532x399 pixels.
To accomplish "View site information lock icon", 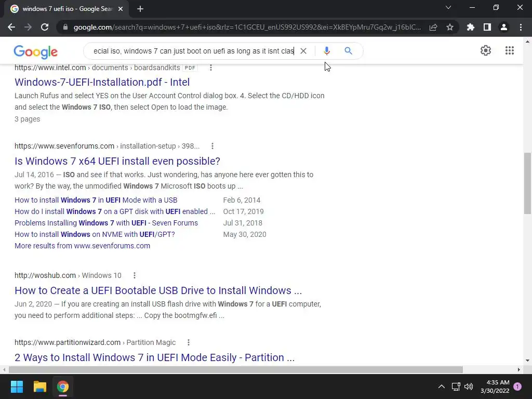I will click(65, 27).
